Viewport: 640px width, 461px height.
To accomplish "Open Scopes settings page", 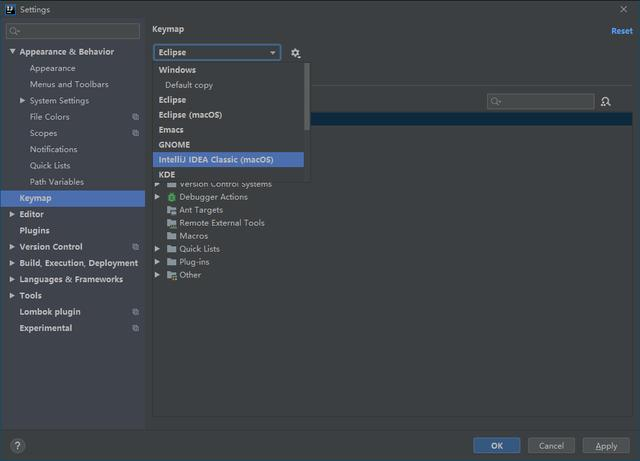I will click(x=44, y=133).
